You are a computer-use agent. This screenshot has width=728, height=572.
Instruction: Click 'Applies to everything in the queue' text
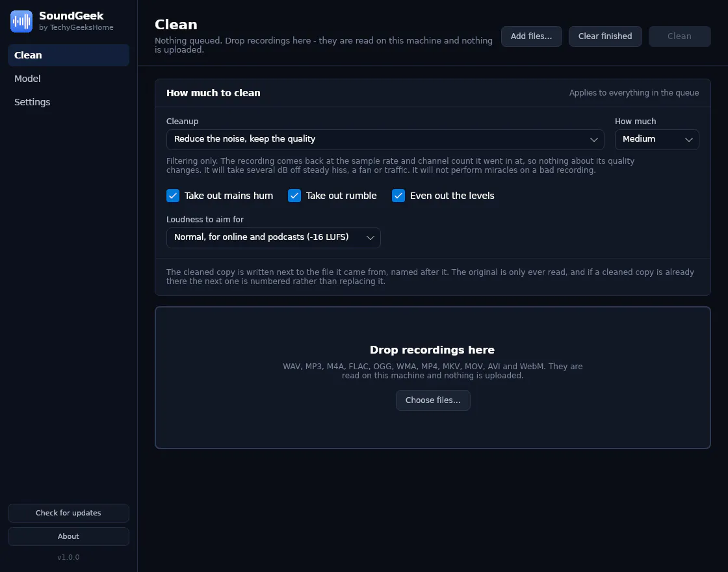tap(634, 93)
